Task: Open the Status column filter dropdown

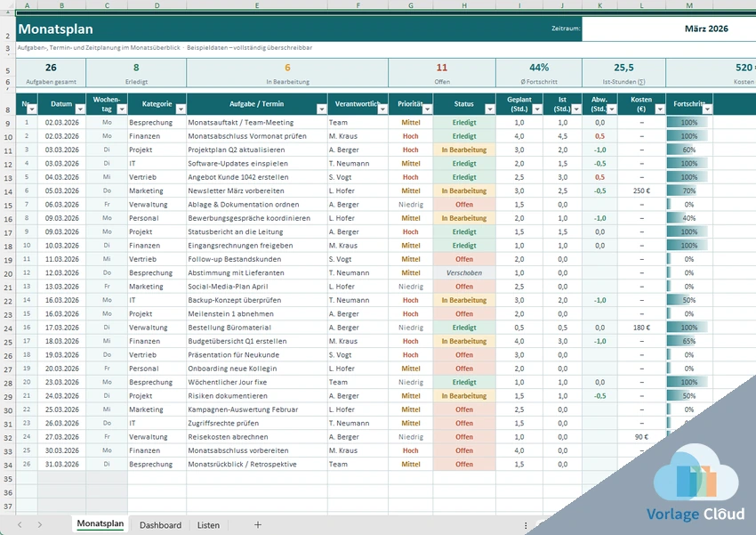Action: [x=490, y=109]
